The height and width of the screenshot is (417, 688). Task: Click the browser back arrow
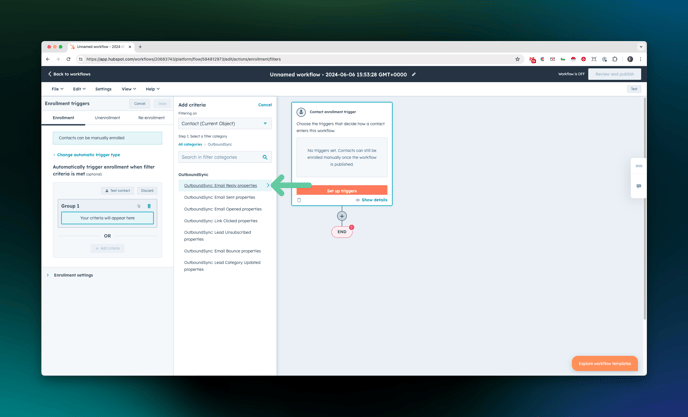48,59
